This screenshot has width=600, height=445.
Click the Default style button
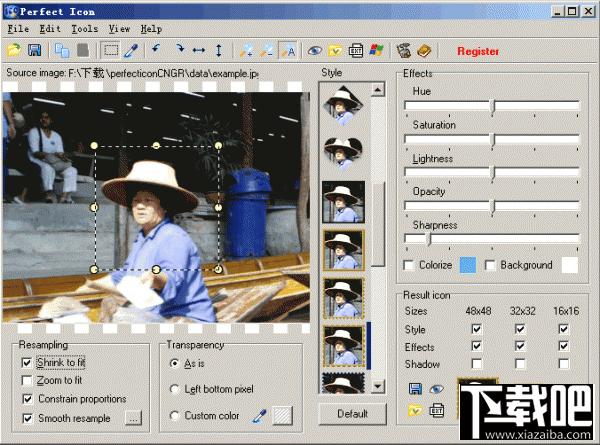(352, 414)
